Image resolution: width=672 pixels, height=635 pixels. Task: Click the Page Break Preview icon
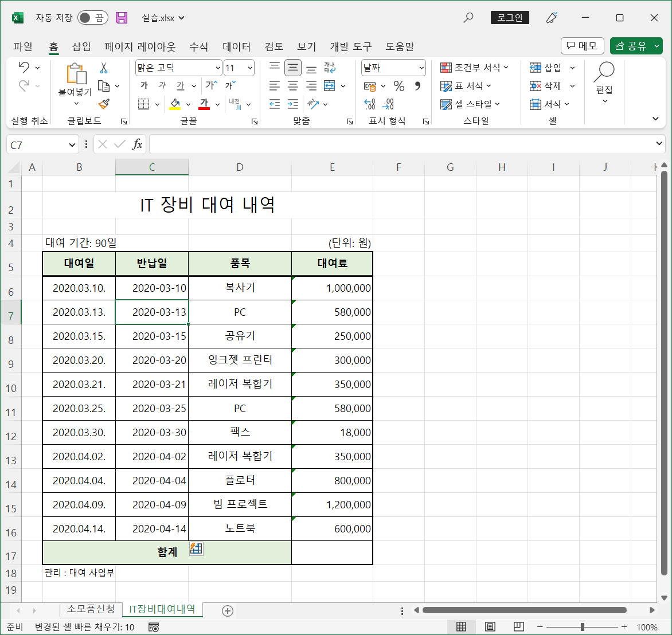518,627
